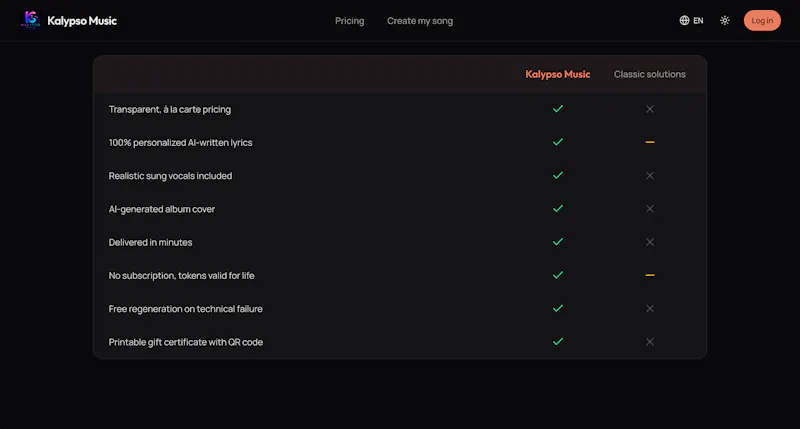This screenshot has height=429, width=800.
Task: Click the X mark for AI-generated album cover
Action: tap(649, 209)
